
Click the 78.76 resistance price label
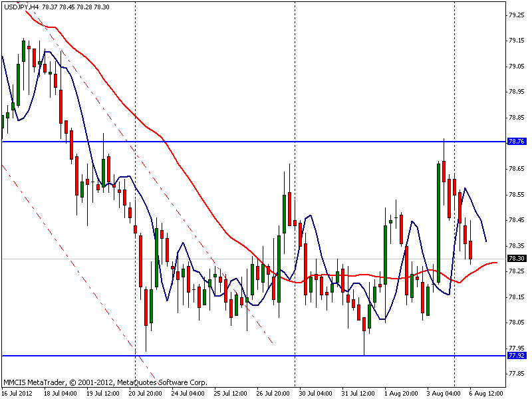517,142
